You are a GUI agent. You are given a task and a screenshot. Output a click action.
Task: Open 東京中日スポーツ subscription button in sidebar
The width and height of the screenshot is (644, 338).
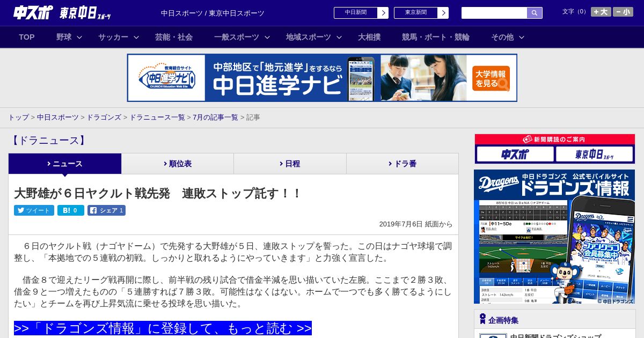(595, 155)
